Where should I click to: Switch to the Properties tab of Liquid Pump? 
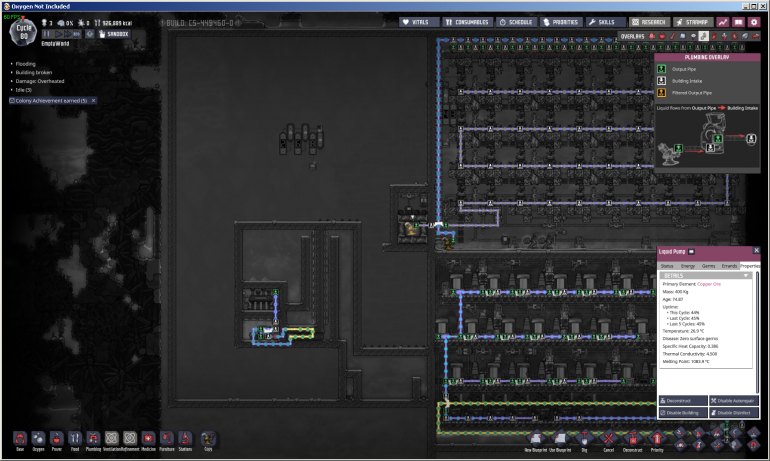(x=749, y=266)
